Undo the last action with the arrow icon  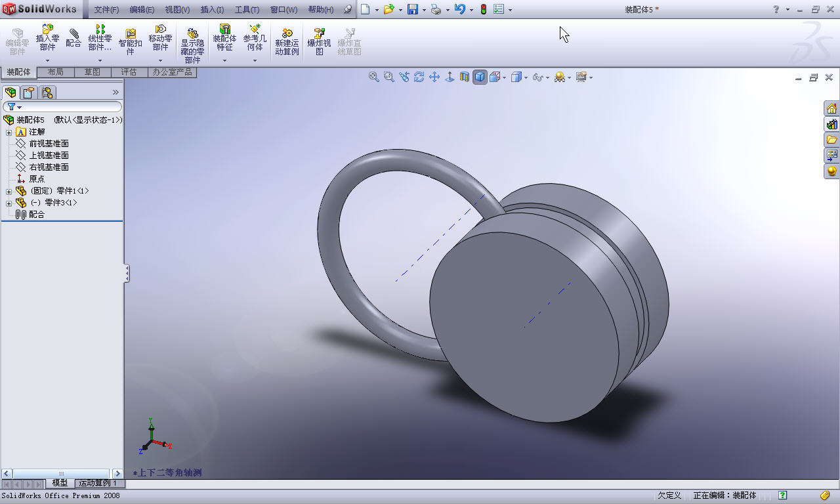(460, 10)
